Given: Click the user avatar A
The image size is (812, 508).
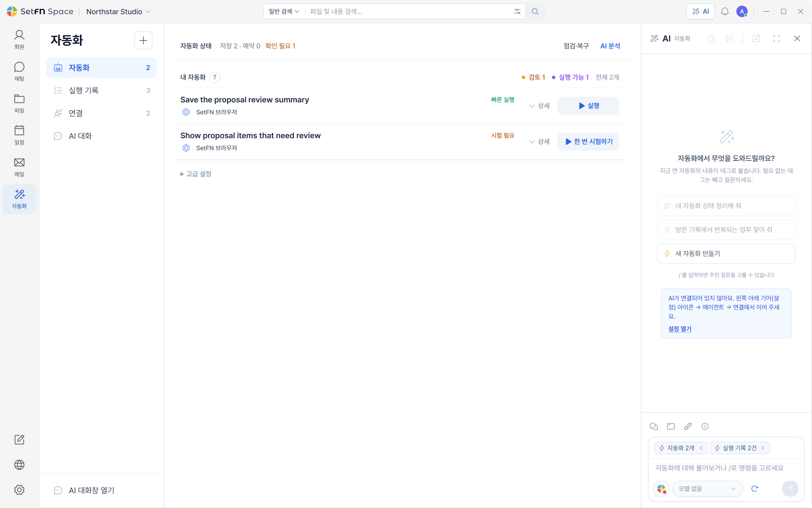Looking at the screenshot, I should (x=742, y=11).
